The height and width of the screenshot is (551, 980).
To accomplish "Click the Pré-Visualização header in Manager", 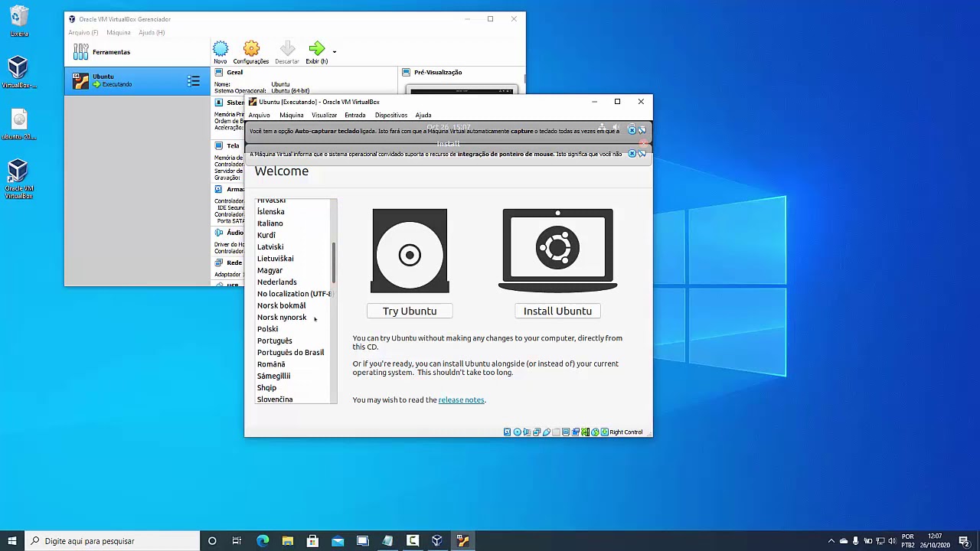I will pos(438,72).
